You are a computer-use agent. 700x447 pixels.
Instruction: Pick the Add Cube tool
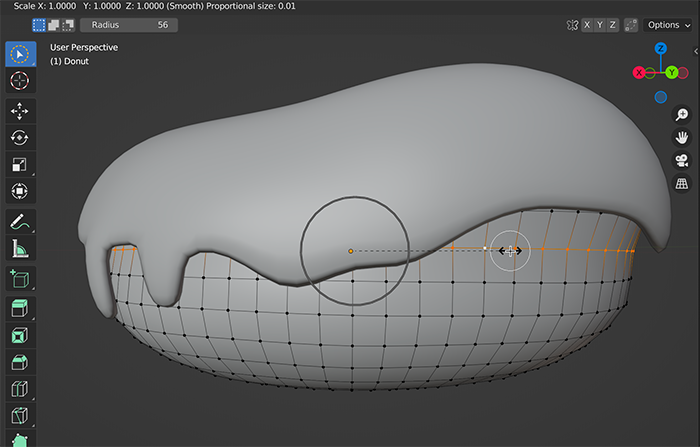tap(20, 279)
